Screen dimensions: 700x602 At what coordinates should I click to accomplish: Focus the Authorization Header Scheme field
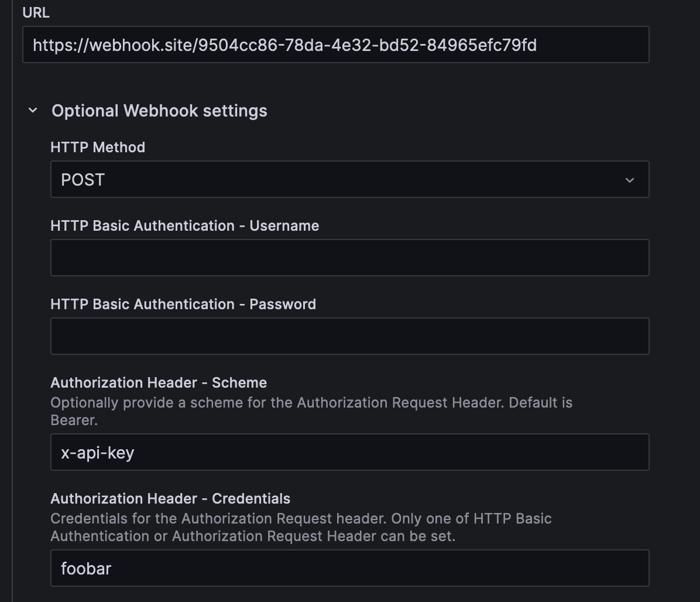(x=349, y=452)
